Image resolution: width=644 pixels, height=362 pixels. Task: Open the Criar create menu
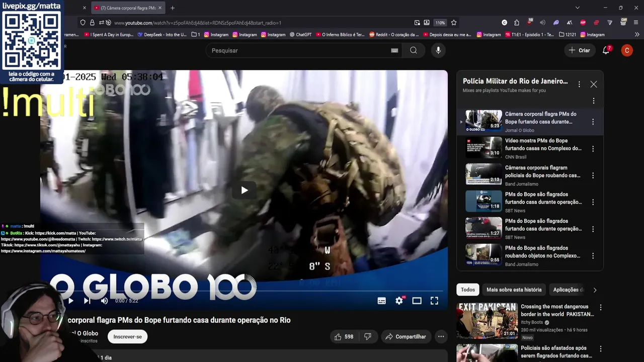(579, 50)
